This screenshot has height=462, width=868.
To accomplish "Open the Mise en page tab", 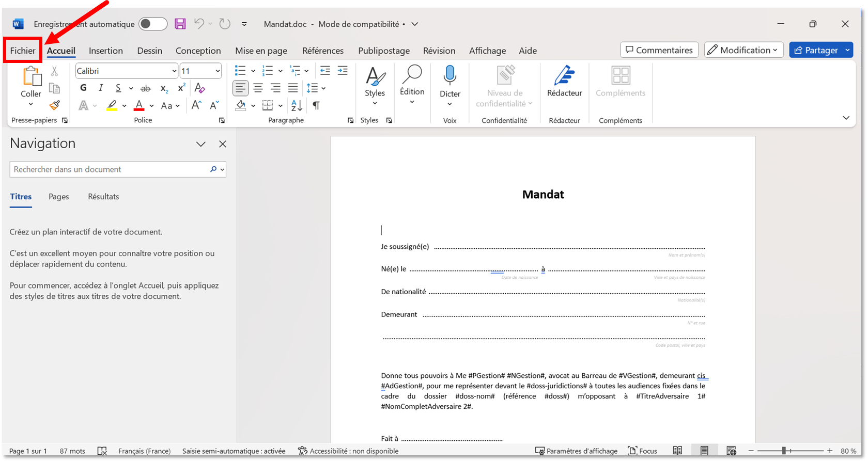I will coord(261,51).
